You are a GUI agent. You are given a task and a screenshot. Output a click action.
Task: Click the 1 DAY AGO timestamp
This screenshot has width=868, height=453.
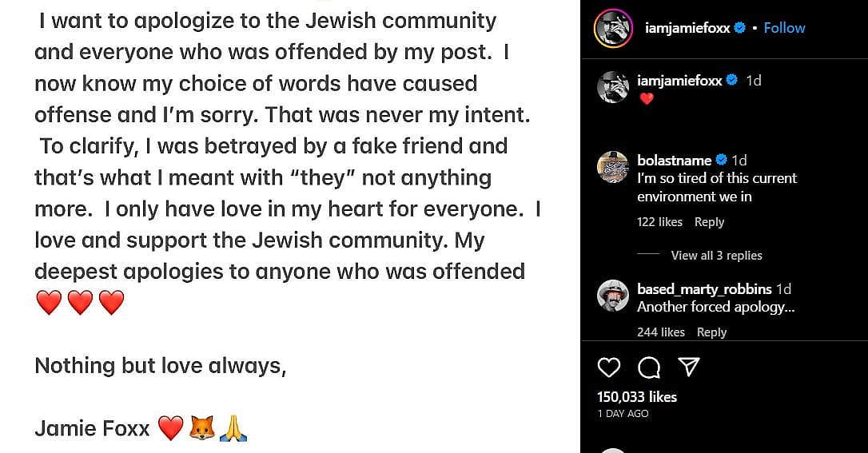point(623,414)
